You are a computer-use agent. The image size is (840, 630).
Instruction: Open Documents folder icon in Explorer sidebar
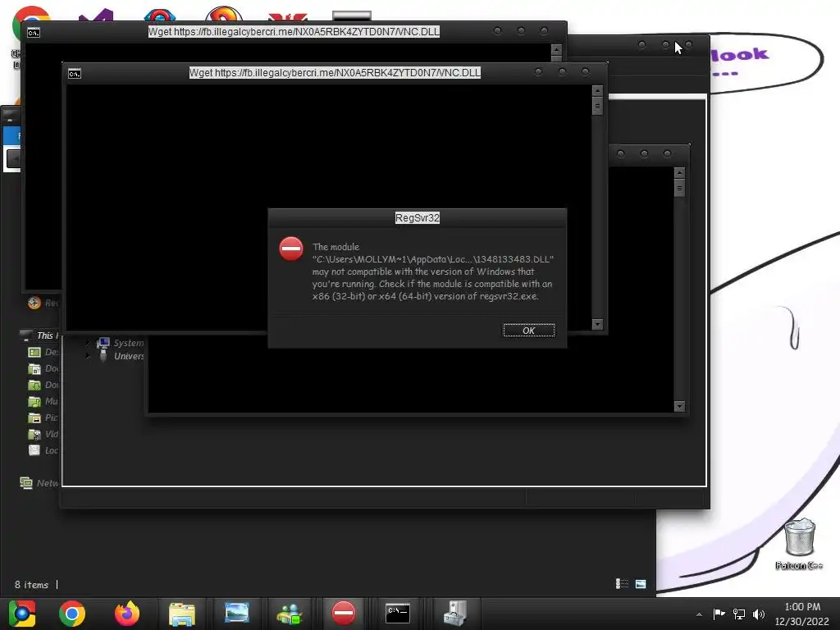tap(34, 368)
